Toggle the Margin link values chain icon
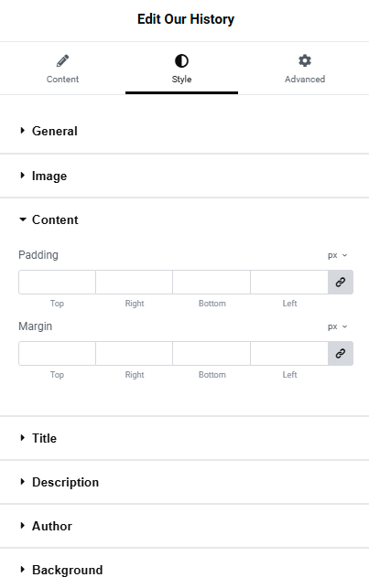The height and width of the screenshot is (588, 369). (341, 353)
